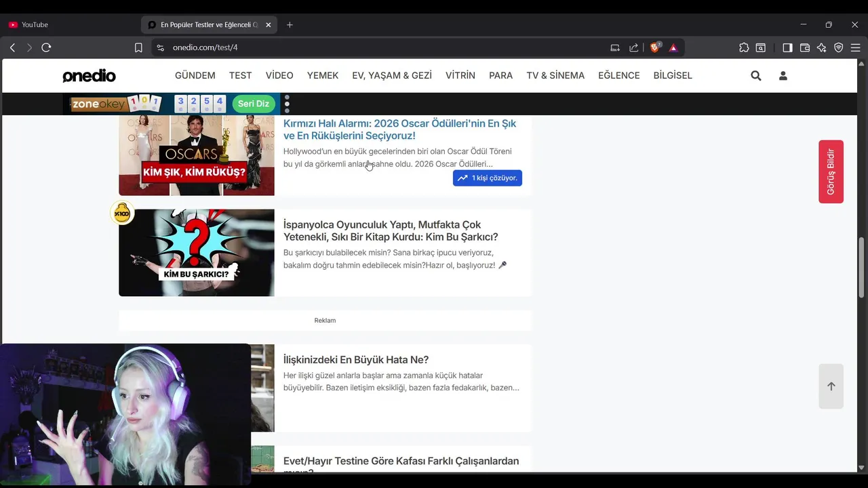Open the TEST menu item
This screenshot has height=488, width=868.
[240, 75]
